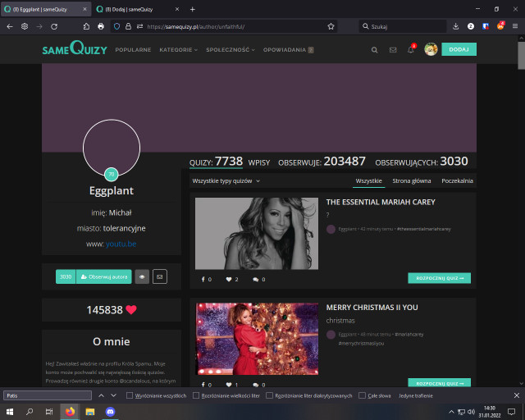Viewport: 525px width, 420px height.
Task: Open Discord from the Windows taskbar
Action: (111, 411)
